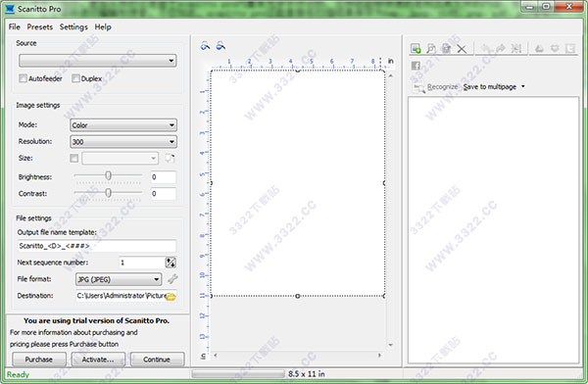The width and height of the screenshot is (588, 384).
Task: Open the Settings menu
Action: click(73, 27)
